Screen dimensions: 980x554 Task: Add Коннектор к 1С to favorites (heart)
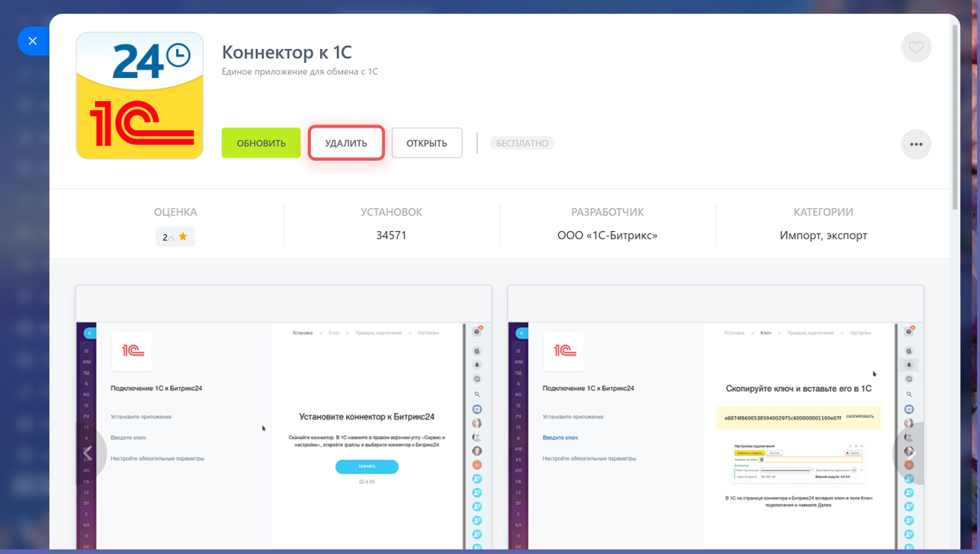click(x=916, y=47)
